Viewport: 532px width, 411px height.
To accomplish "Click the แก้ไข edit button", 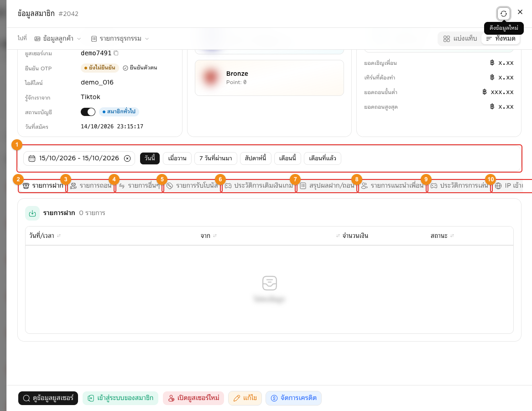I will pos(245,398).
